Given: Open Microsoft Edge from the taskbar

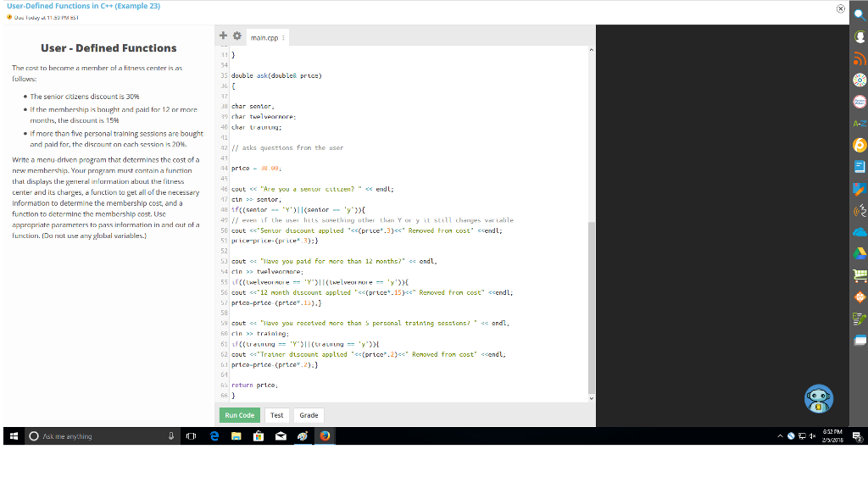Looking at the screenshot, I should pyautogui.click(x=214, y=435).
